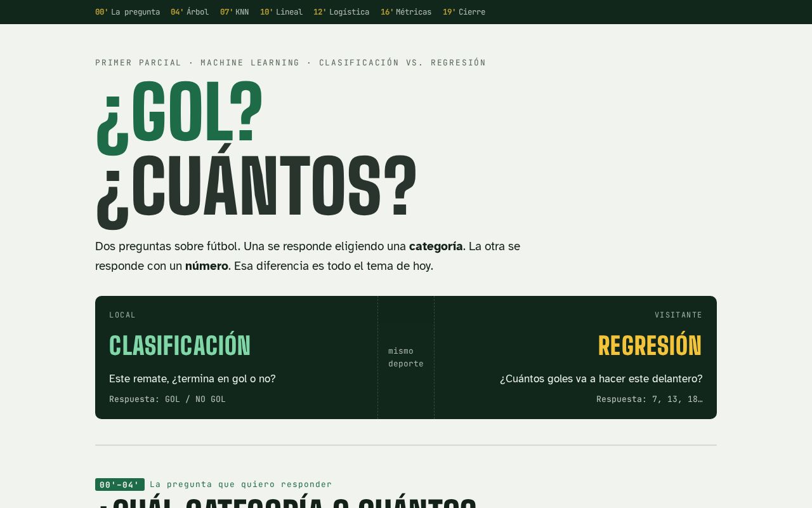The width and height of the screenshot is (812, 508).
Task: Click the "mismo deporte" center label
Action: (406, 358)
